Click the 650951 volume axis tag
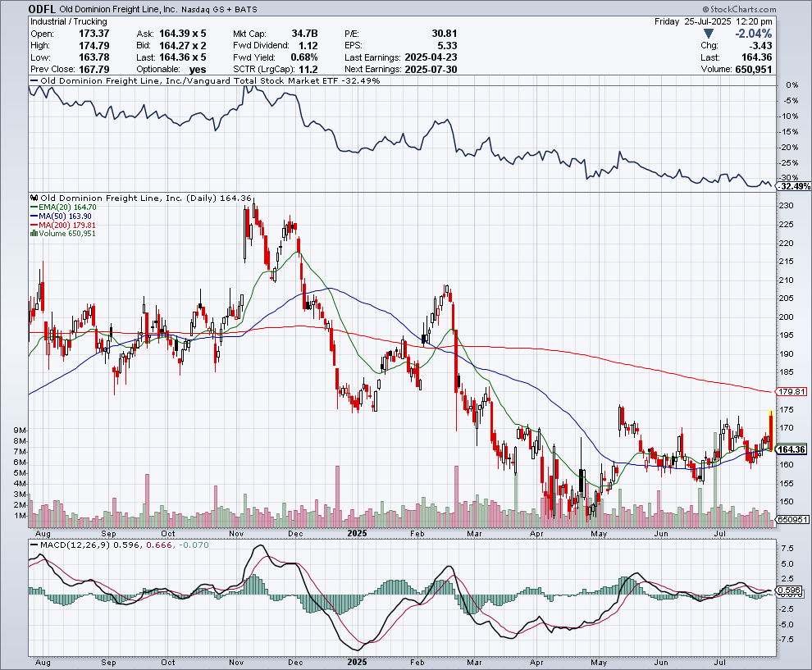Screen dimensions: 812x670 pos(791,519)
